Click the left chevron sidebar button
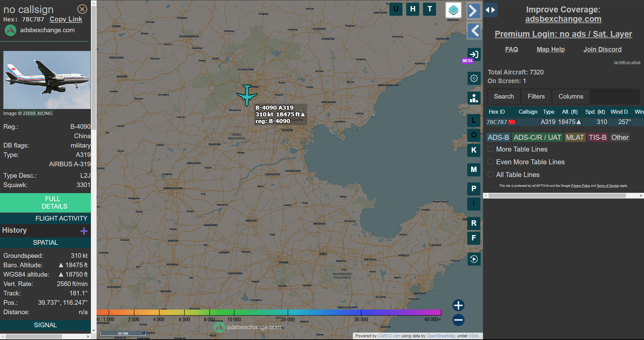 [x=474, y=31]
